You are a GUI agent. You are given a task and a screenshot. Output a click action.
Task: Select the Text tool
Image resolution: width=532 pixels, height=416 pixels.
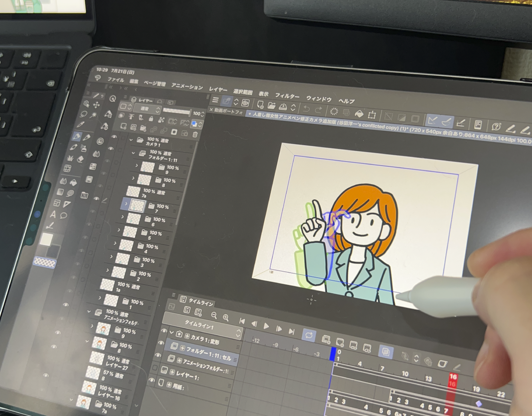(53, 214)
